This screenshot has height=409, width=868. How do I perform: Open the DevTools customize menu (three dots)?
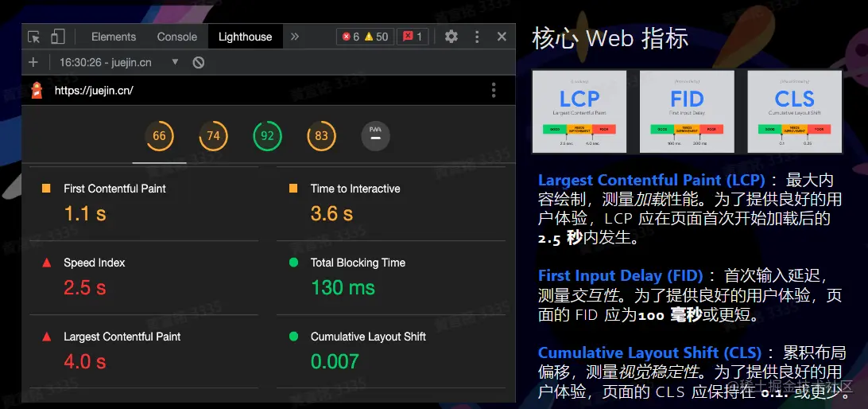coord(477,37)
